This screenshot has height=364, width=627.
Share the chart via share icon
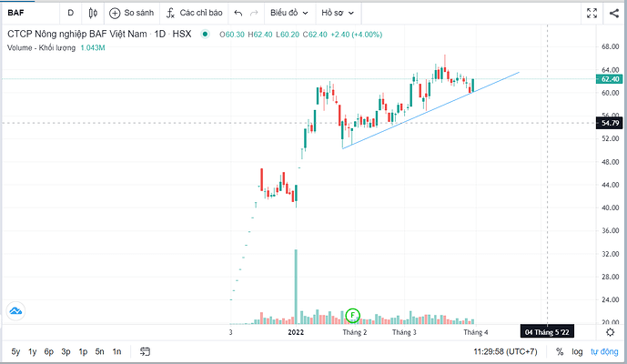click(x=613, y=14)
